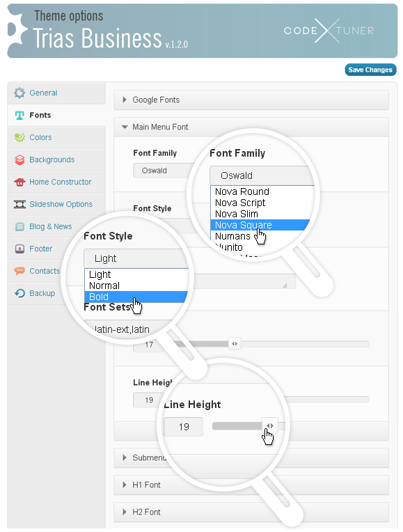Open the Backgrounds layers icon

coord(19,159)
